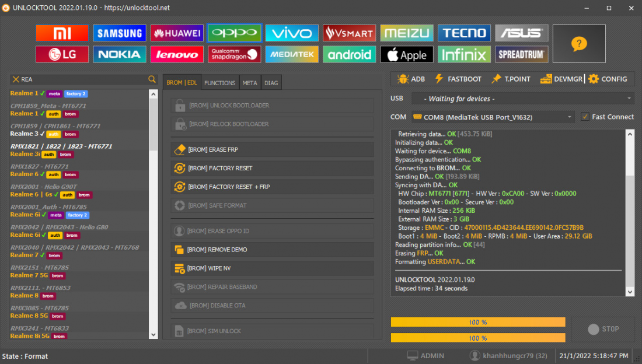Select the Meizu brand logo
Screen dimensions: 642x364
pyautogui.click(x=407, y=33)
